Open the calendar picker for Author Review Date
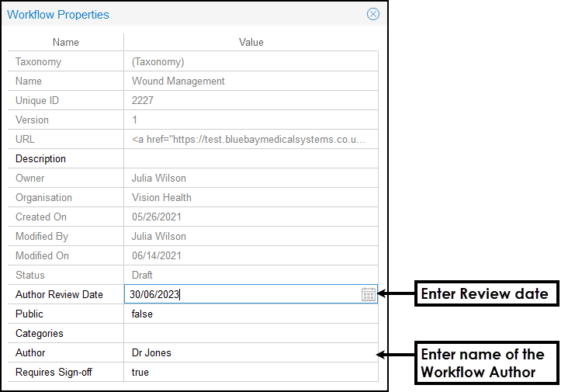 (369, 294)
